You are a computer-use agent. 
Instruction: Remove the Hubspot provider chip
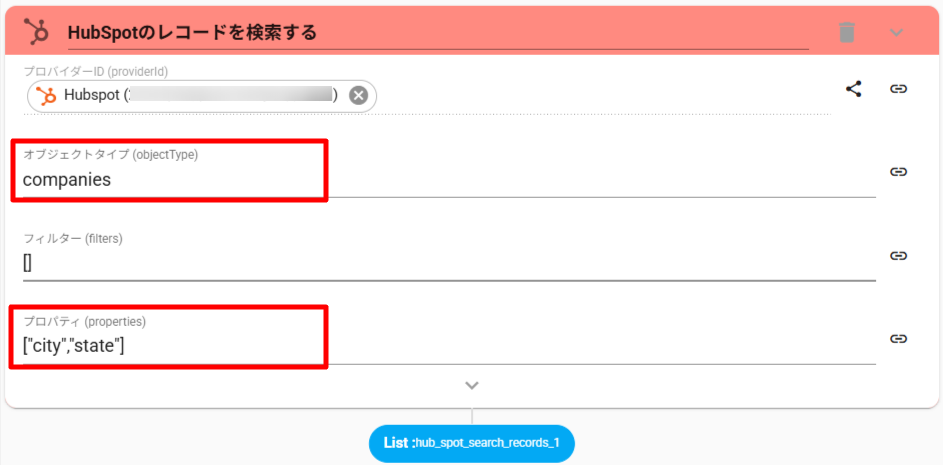(358, 96)
